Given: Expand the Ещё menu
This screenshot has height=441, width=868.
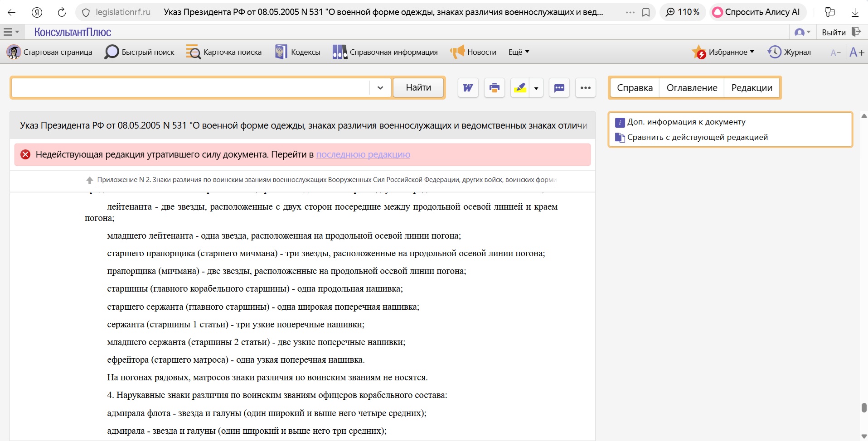Looking at the screenshot, I should click(518, 52).
